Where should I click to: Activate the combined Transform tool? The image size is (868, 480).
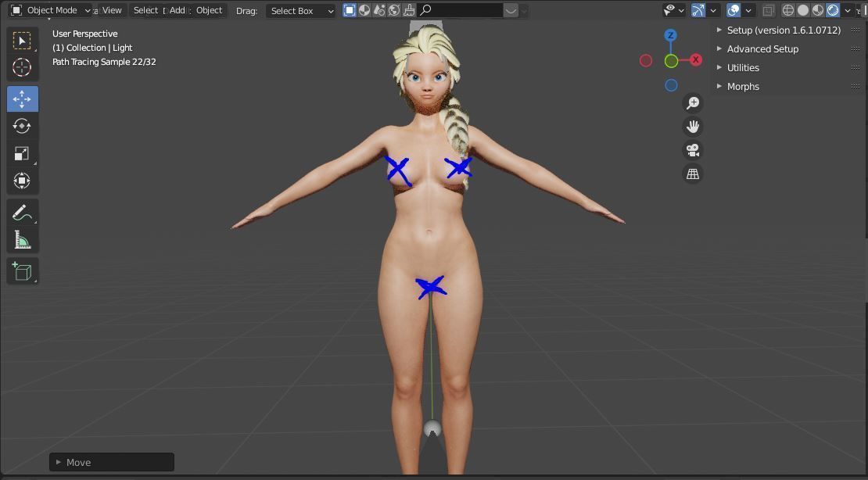click(22, 181)
